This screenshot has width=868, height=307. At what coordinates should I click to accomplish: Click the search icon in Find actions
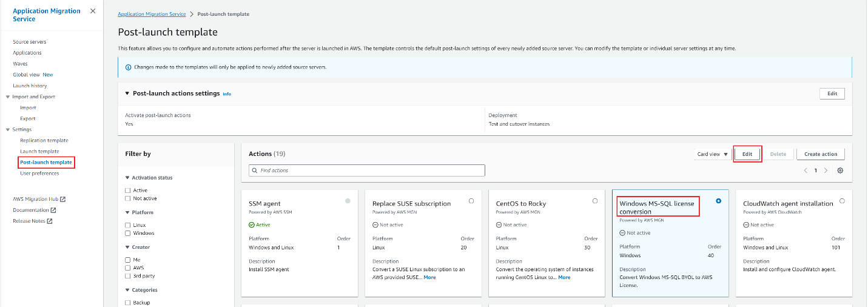(x=255, y=170)
